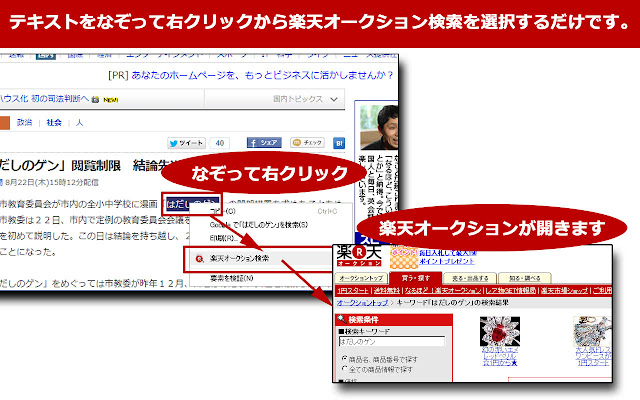Click the camera icon next to NEW!
This screenshot has width=640, height=400.
[95, 100]
